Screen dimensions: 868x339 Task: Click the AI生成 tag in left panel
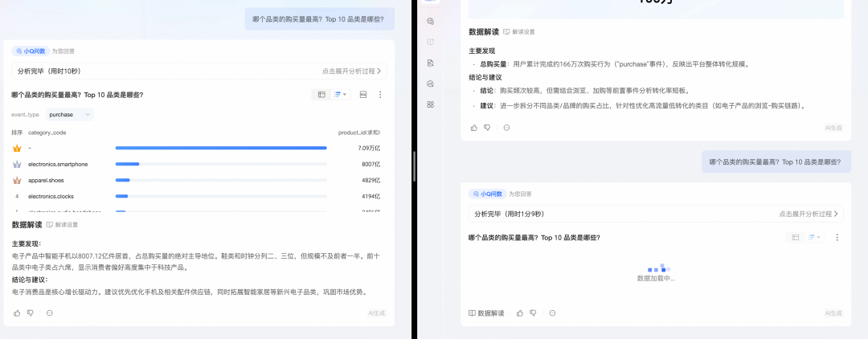click(x=376, y=313)
